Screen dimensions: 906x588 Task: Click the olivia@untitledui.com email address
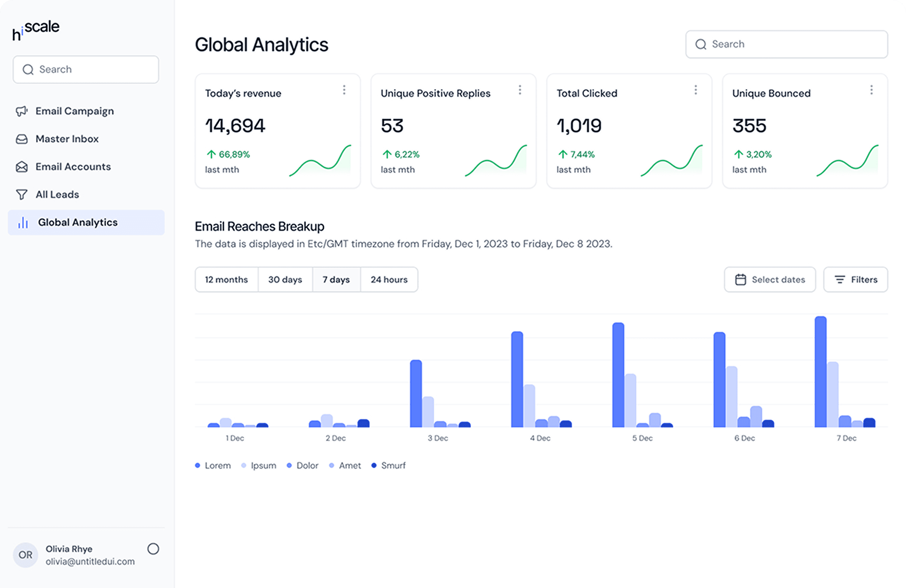point(90,562)
